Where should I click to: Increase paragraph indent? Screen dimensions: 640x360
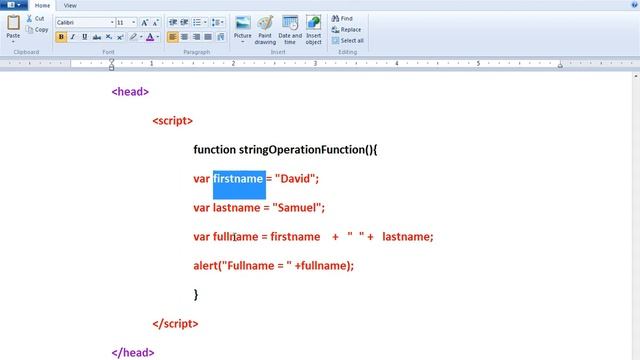pos(184,22)
